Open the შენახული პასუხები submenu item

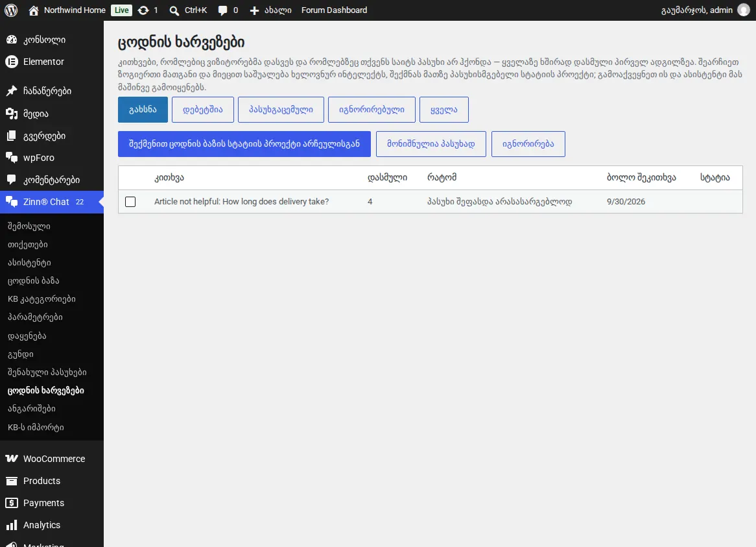[47, 372]
